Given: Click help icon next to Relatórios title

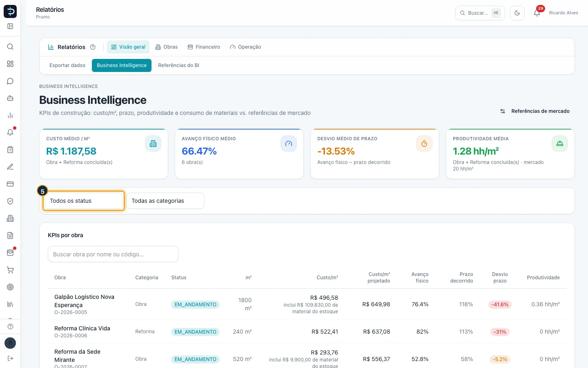Looking at the screenshot, I should pyautogui.click(x=93, y=47).
